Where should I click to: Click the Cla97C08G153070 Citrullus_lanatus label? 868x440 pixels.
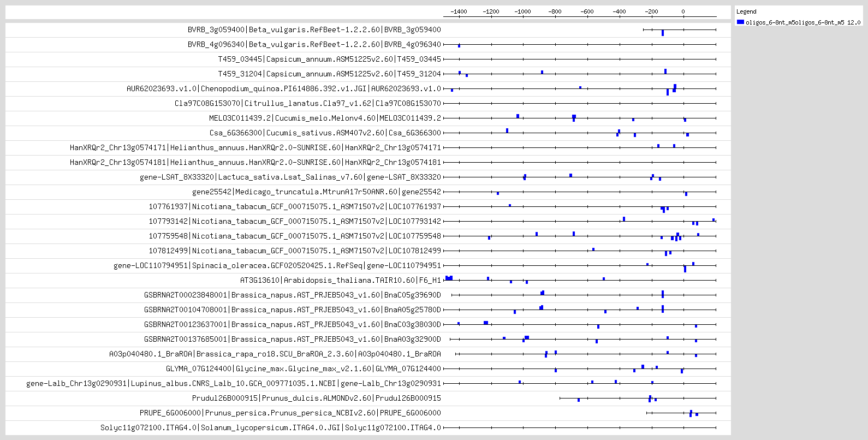[x=308, y=103]
